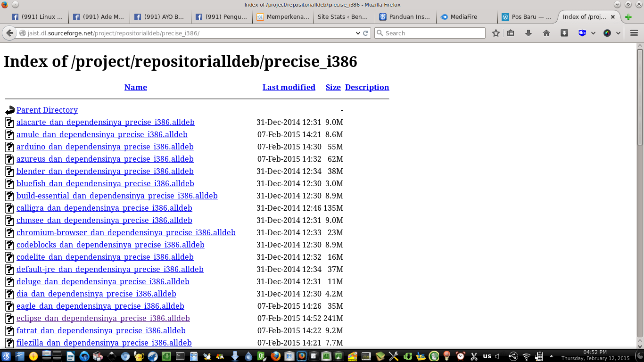644x362 pixels.
Task: Open a new tab with the plus icon
Action: [628, 17]
